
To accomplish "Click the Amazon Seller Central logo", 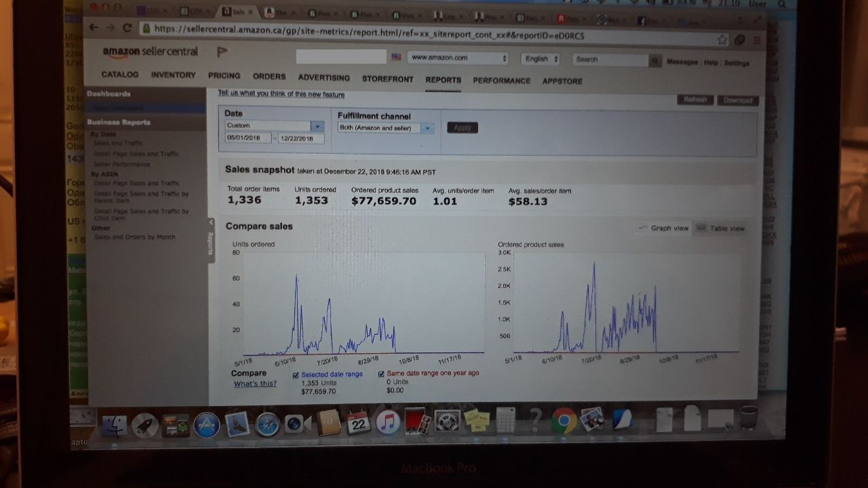I will tap(150, 52).
